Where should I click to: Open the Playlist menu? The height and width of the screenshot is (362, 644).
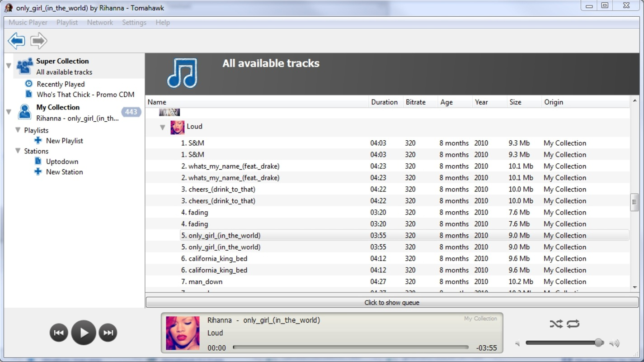click(67, 22)
